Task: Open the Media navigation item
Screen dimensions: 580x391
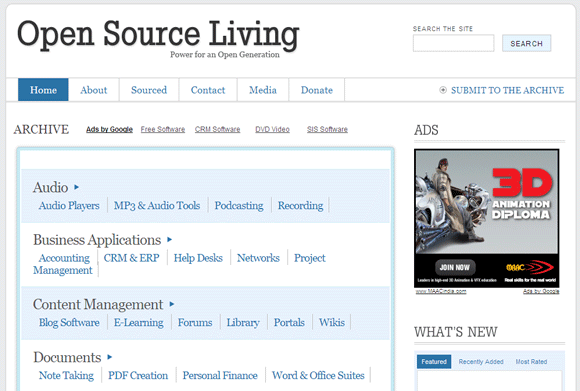Action: (x=263, y=90)
